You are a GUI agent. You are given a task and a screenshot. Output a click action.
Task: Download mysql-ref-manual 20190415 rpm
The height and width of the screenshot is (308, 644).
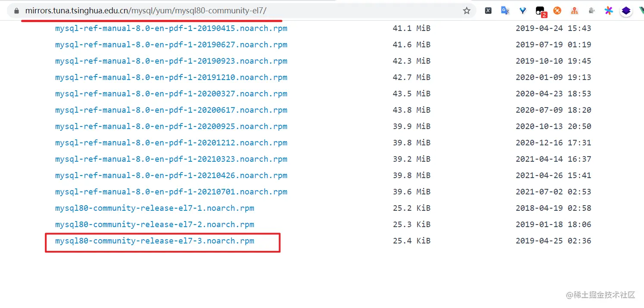point(171,28)
